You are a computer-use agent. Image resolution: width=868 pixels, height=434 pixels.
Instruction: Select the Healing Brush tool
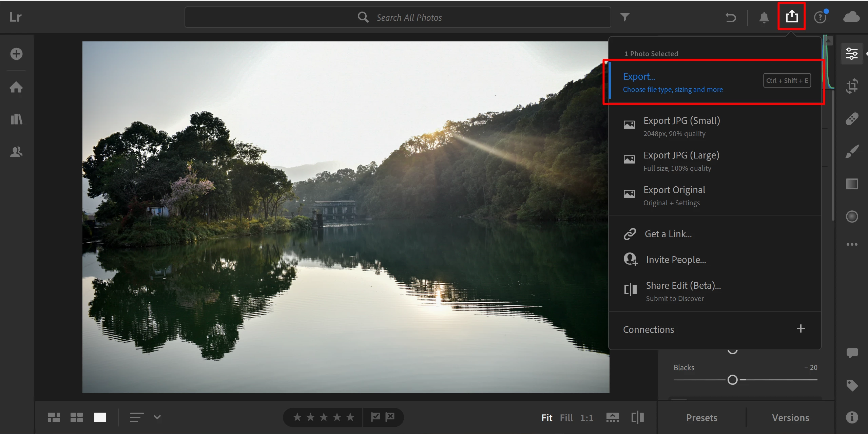coord(852,119)
